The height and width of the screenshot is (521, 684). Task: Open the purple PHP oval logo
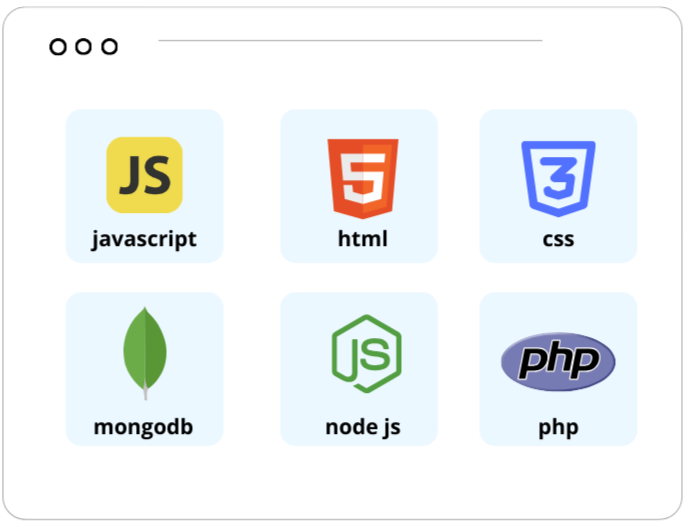pos(558,362)
